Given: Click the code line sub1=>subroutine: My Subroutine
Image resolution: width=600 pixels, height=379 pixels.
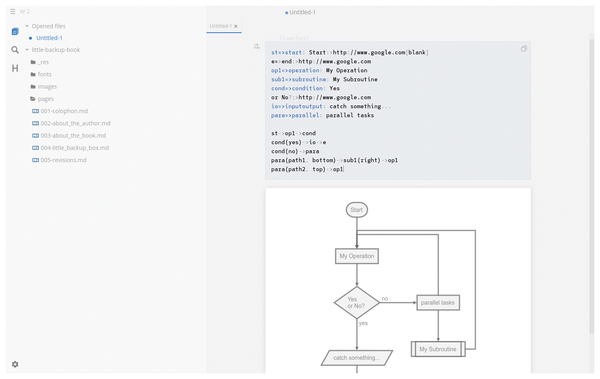Looking at the screenshot, I should pos(324,79).
